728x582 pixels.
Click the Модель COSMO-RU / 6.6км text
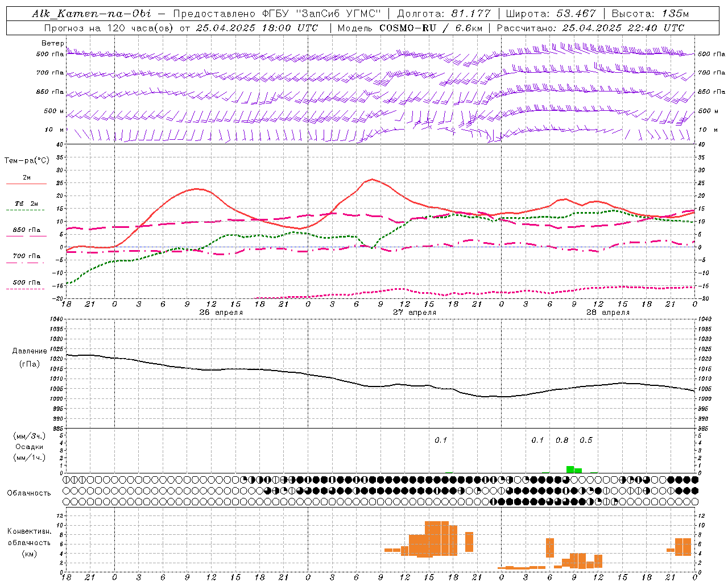click(411, 28)
